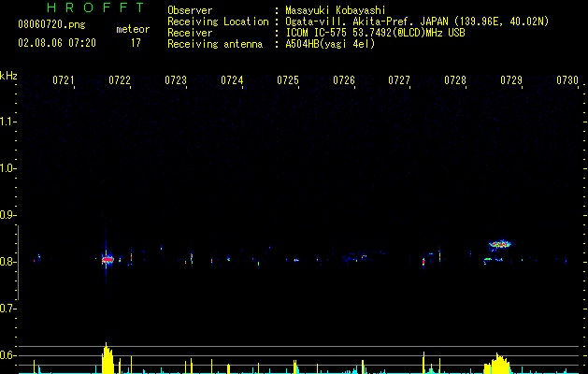Click the 0722 time marker
Screen dimensions: 588x374
(120, 80)
